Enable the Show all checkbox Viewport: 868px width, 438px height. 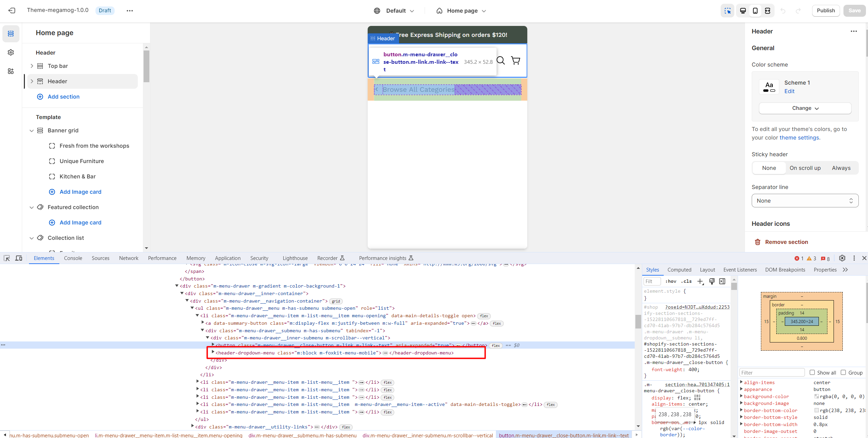812,373
